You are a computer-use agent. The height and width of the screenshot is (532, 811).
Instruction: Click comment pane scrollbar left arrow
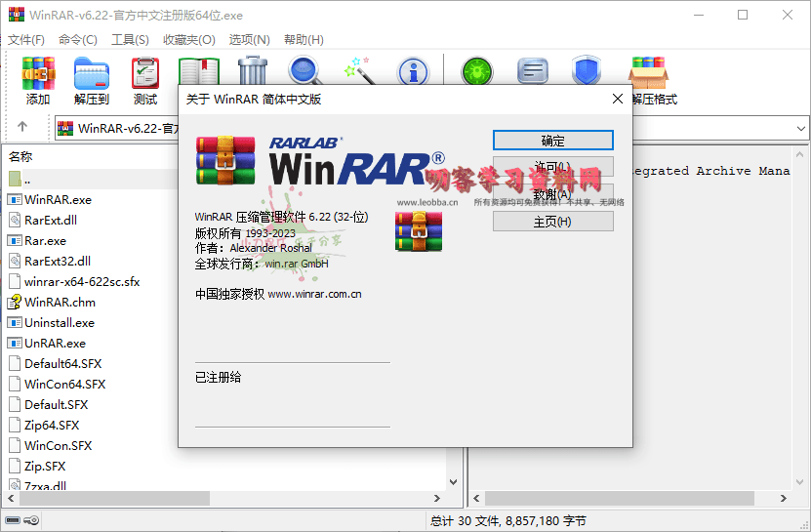(x=476, y=499)
